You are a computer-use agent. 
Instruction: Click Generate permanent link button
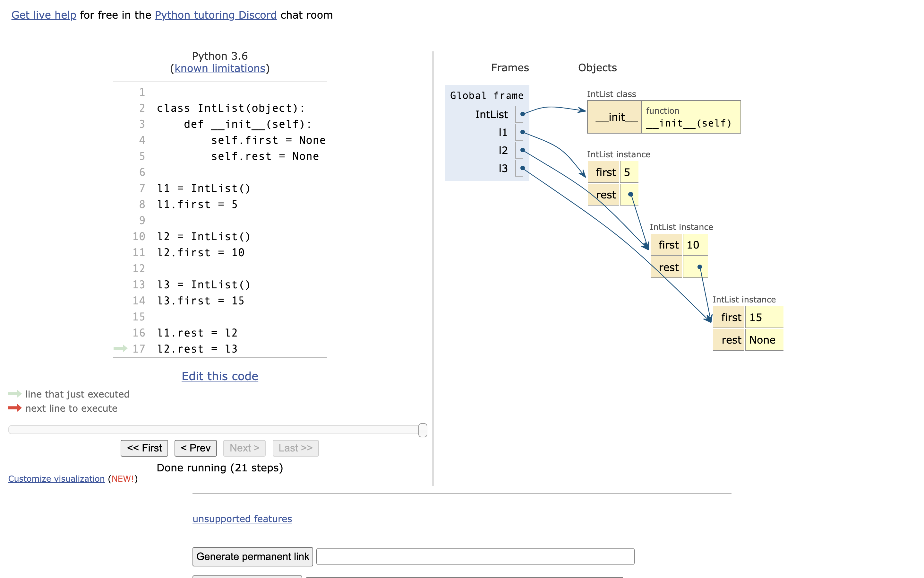point(253,556)
